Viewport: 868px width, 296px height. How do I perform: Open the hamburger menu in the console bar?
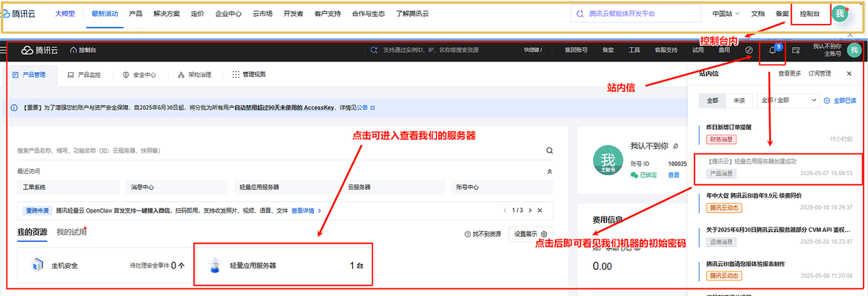[4, 51]
